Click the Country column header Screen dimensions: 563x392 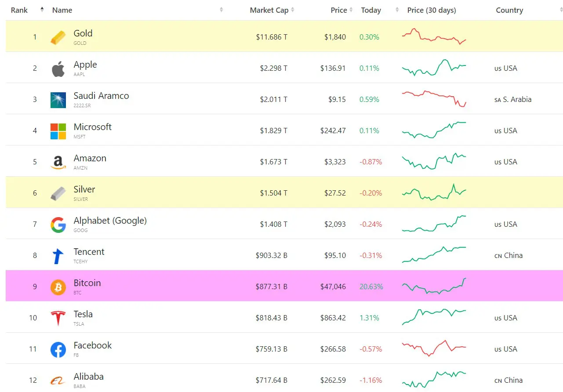tap(509, 10)
